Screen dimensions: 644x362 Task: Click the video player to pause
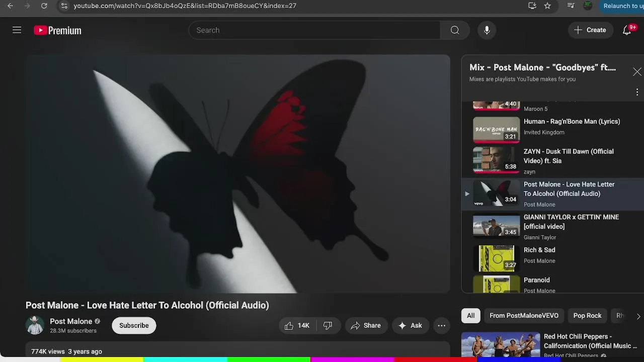coord(238,173)
